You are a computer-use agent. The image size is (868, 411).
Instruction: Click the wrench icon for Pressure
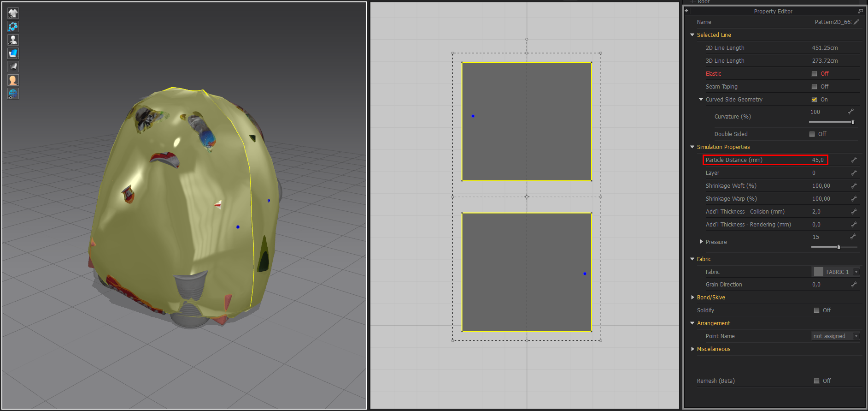pos(853,237)
